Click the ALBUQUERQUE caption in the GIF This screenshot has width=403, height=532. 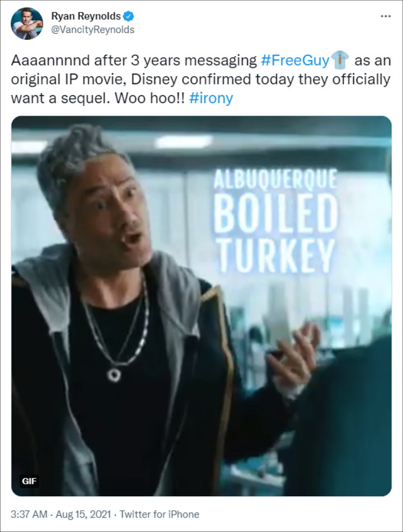pos(275,178)
